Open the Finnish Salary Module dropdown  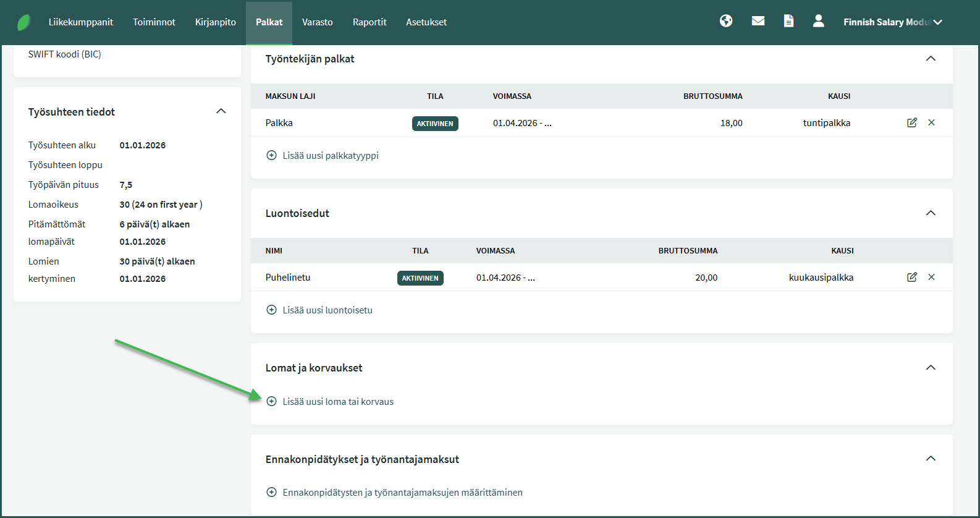[x=892, y=22]
